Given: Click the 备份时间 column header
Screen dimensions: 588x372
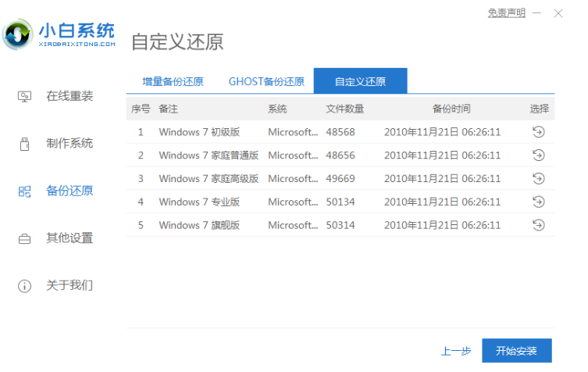Looking at the screenshot, I should pyautogui.click(x=451, y=109).
